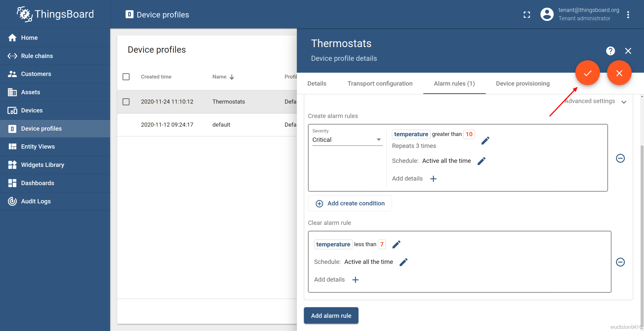644x331 pixels.
Task: Click Add create condition button
Action: (350, 203)
